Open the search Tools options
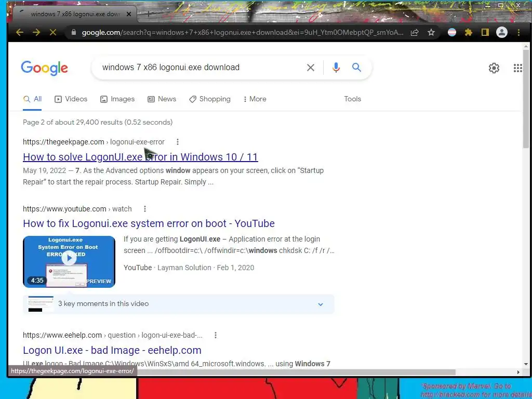This screenshot has height=399, width=532. [353, 99]
